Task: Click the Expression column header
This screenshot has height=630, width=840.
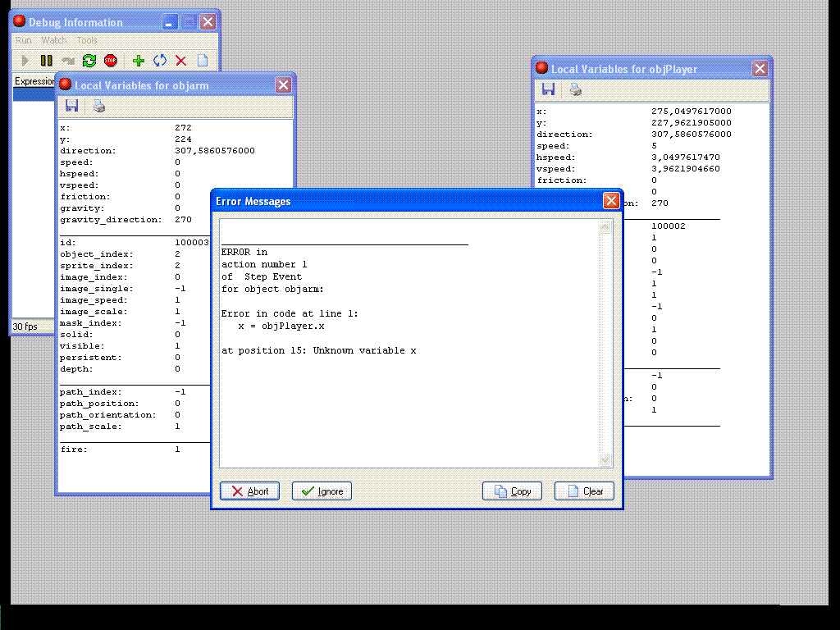Action: pos(34,81)
